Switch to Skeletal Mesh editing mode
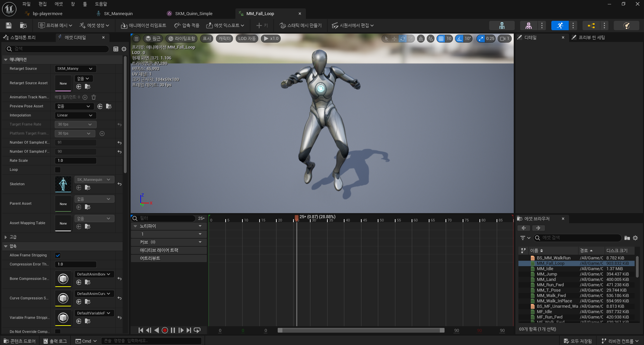 [x=528, y=26]
